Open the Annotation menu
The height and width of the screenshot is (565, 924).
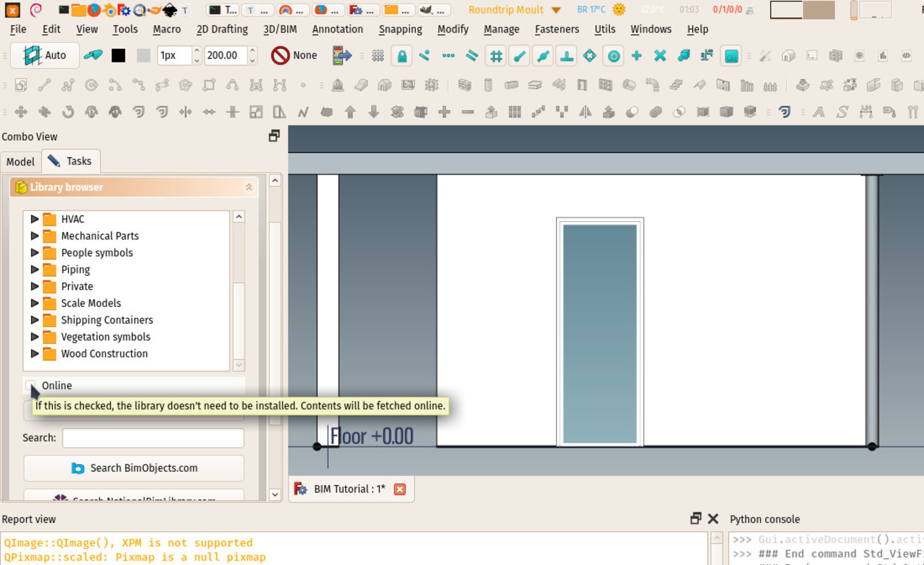337,29
